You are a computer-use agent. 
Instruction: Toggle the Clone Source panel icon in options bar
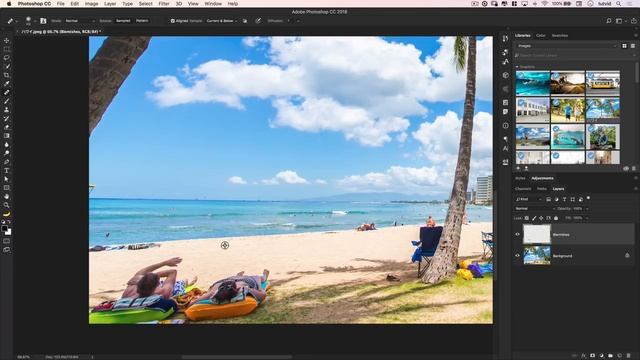click(x=43, y=21)
